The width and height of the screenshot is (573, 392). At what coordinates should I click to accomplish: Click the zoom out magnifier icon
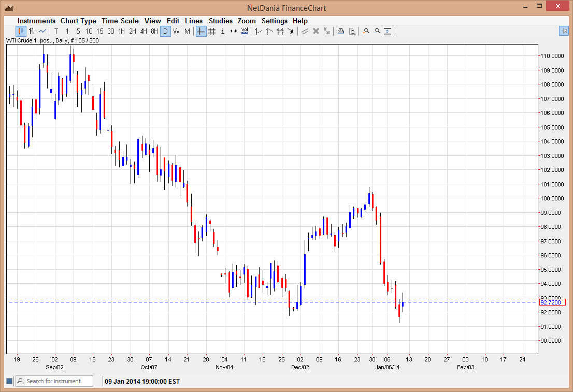click(x=377, y=31)
